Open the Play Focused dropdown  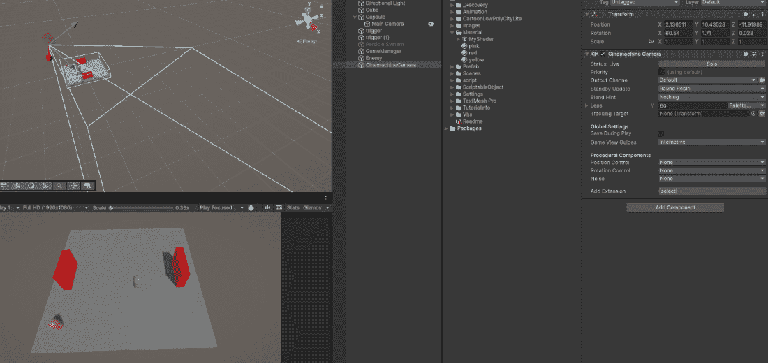point(221,208)
